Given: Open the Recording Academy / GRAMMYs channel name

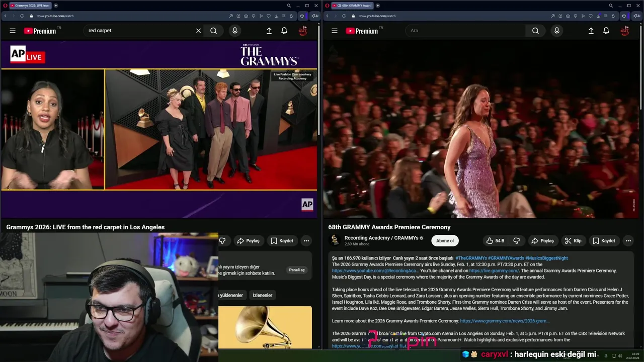Looking at the screenshot, I should point(381,238).
